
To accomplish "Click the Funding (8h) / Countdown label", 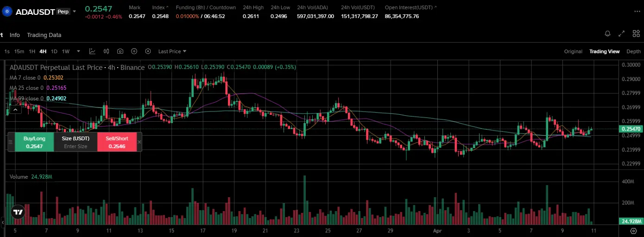I will point(206,7).
